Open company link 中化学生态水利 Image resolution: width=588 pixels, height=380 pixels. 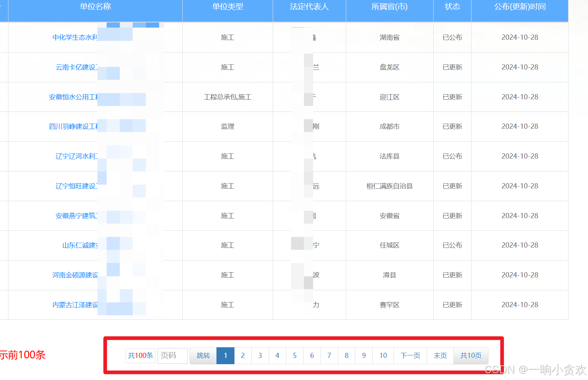click(x=75, y=38)
